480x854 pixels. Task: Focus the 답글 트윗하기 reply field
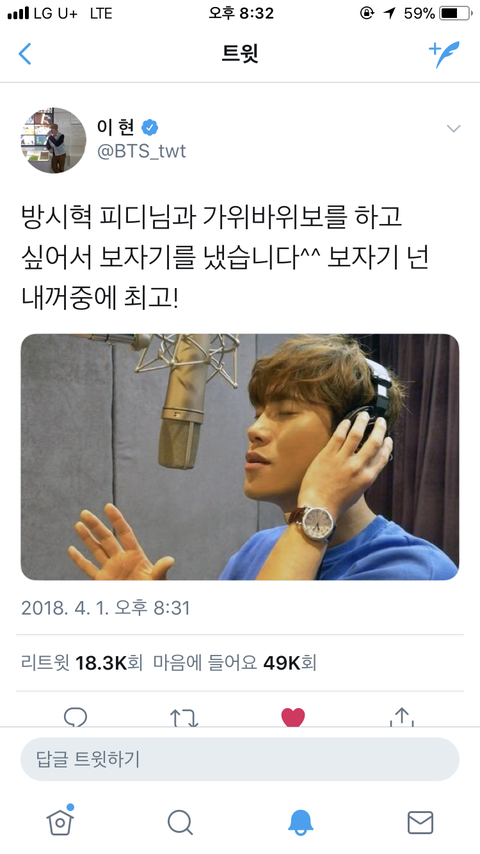click(x=240, y=759)
